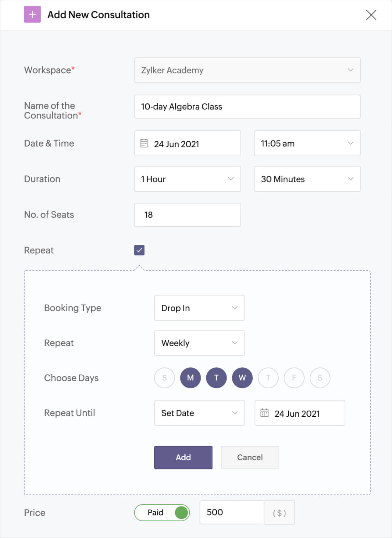Viewport: 392px width, 538px height.
Task: Expand the 30 Minutes dropdown
Action: 307,179
